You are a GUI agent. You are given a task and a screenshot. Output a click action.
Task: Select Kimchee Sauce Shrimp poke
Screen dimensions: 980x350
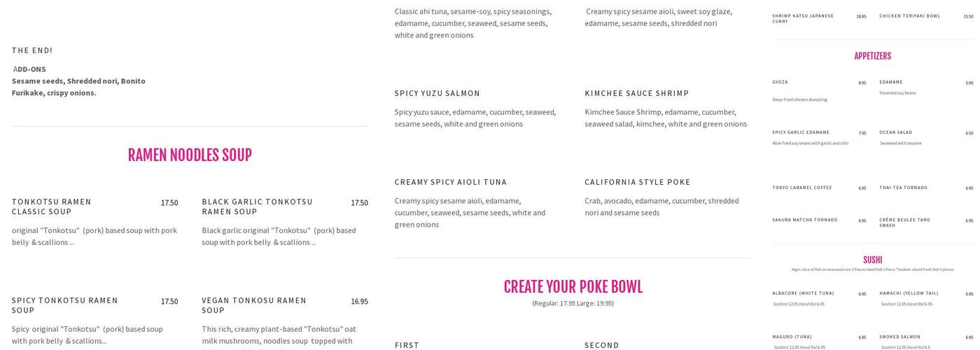click(637, 93)
